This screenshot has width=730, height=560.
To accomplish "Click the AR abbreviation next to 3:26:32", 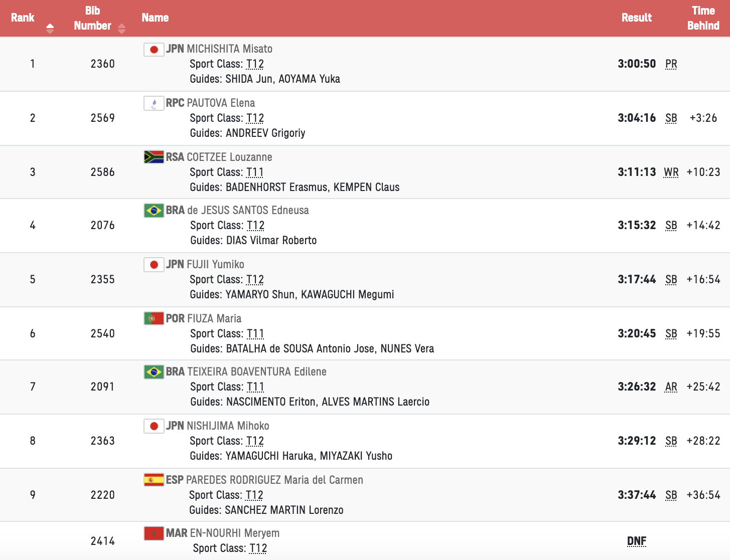I will (671, 387).
